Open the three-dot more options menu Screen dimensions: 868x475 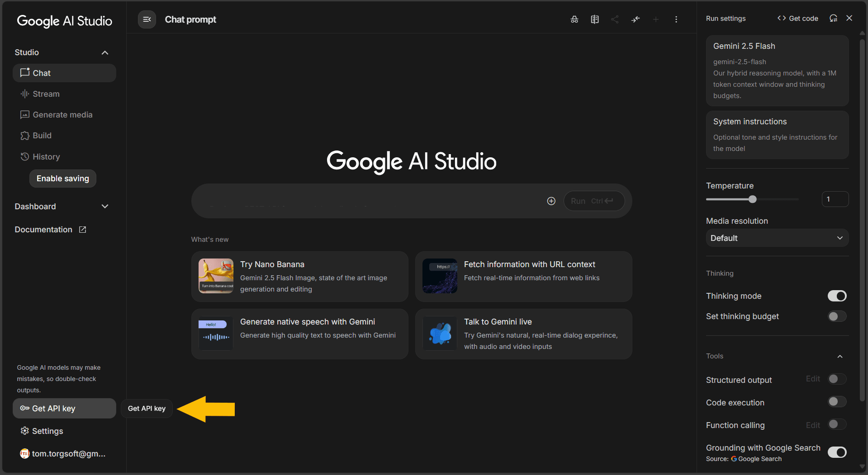point(676,19)
